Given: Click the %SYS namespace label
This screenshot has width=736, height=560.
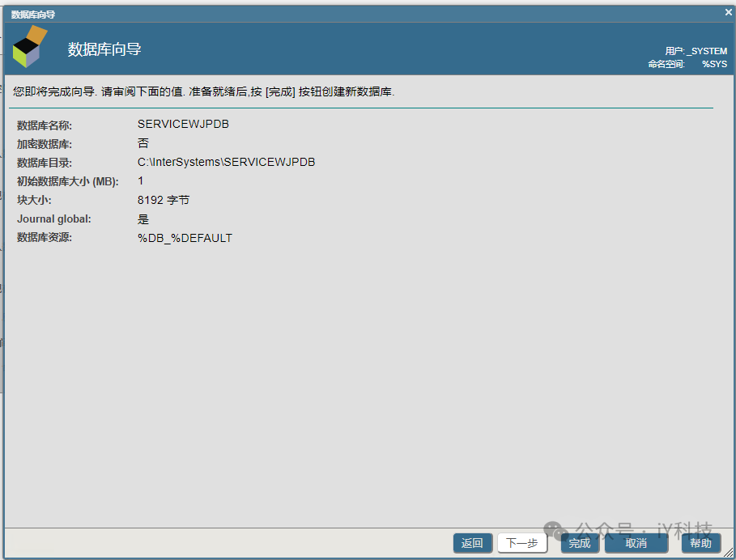Looking at the screenshot, I should (714, 64).
